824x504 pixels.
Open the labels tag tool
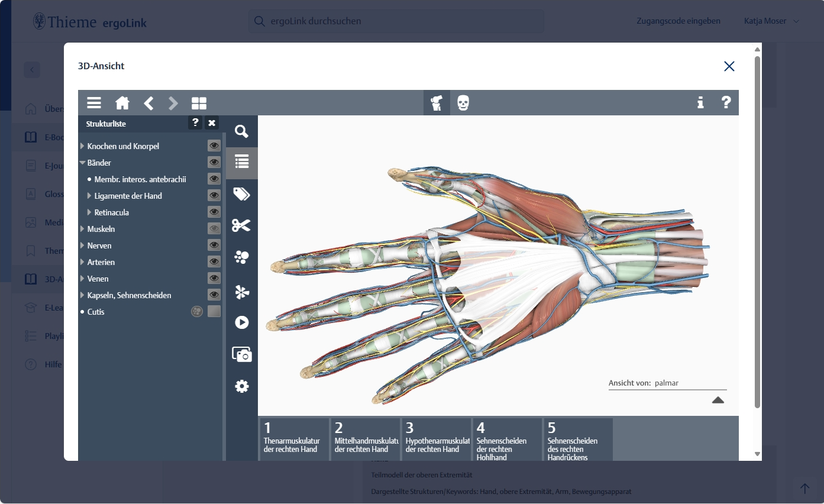[241, 193]
